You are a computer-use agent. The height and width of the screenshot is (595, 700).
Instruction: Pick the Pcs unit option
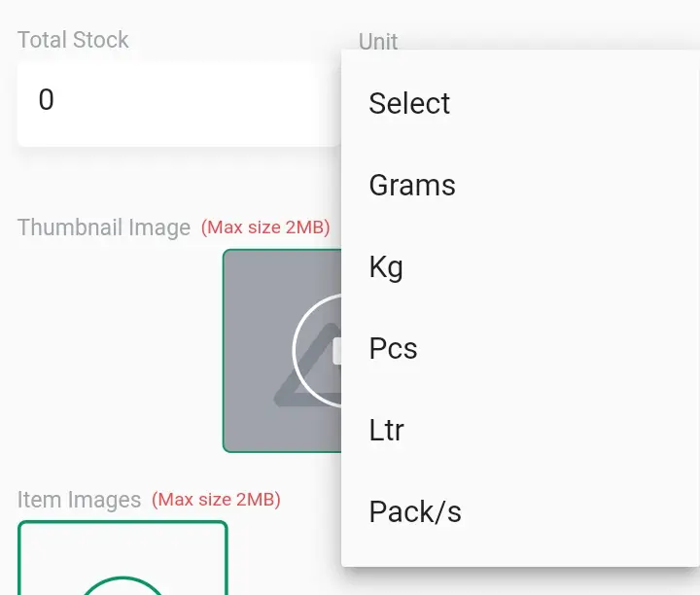point(520,348)
